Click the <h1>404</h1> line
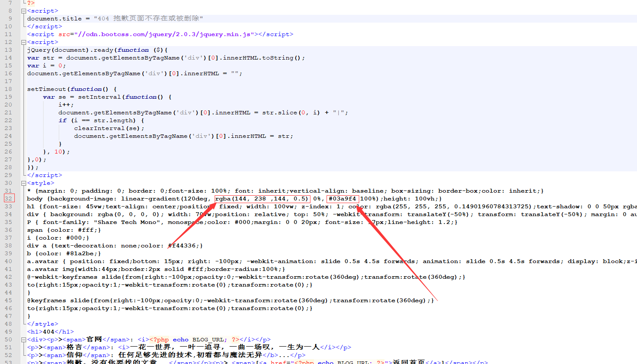 (x=51, y=332)
